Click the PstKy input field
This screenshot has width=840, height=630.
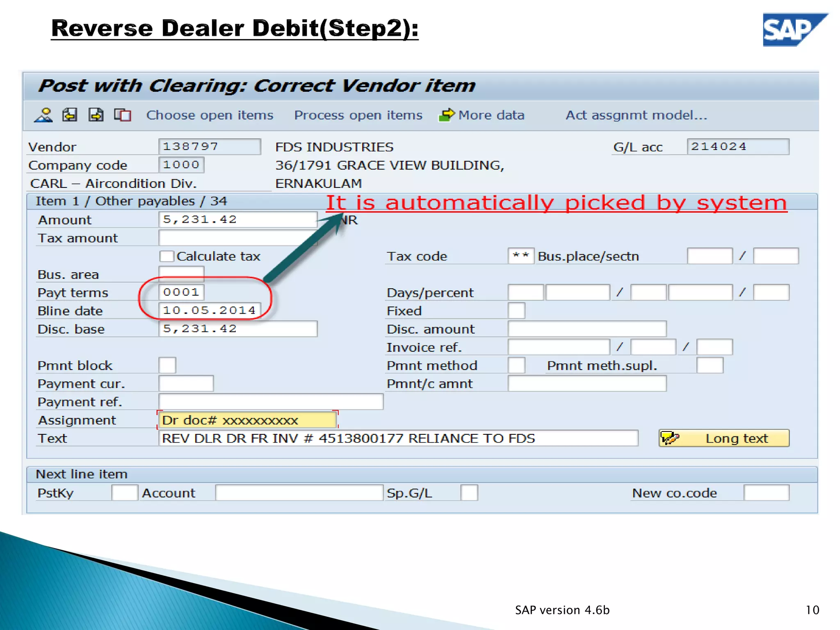click(125, 493)
